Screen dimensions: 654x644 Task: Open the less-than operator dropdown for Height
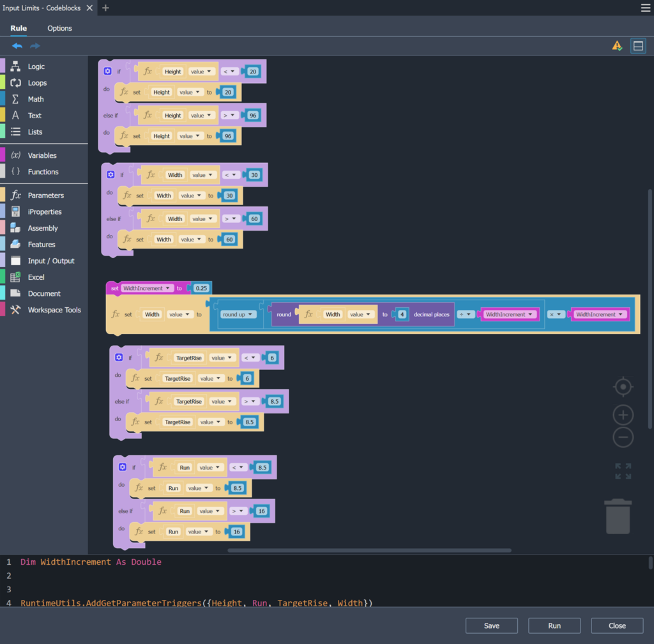[229, 72]
